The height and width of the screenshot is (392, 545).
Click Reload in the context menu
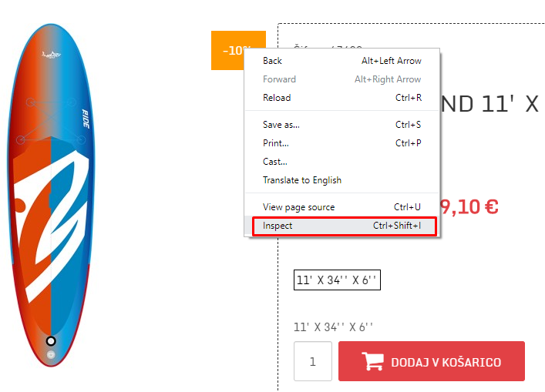(342, 98)
